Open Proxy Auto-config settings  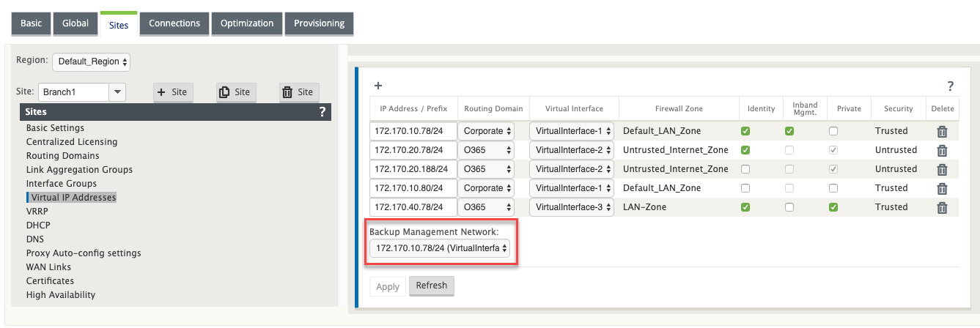(84, 253)
